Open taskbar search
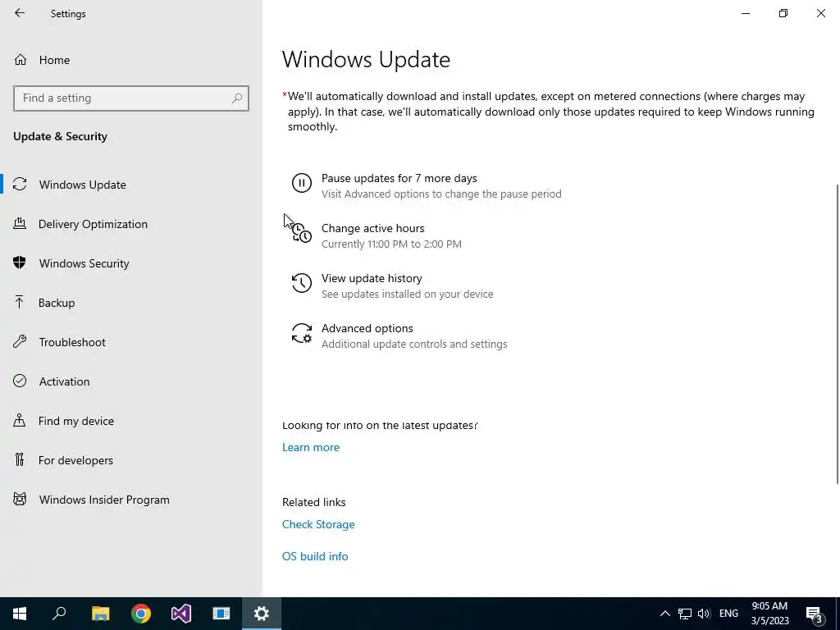The height and width of the screenshot is (630, 840). click(x=59, y=614)
